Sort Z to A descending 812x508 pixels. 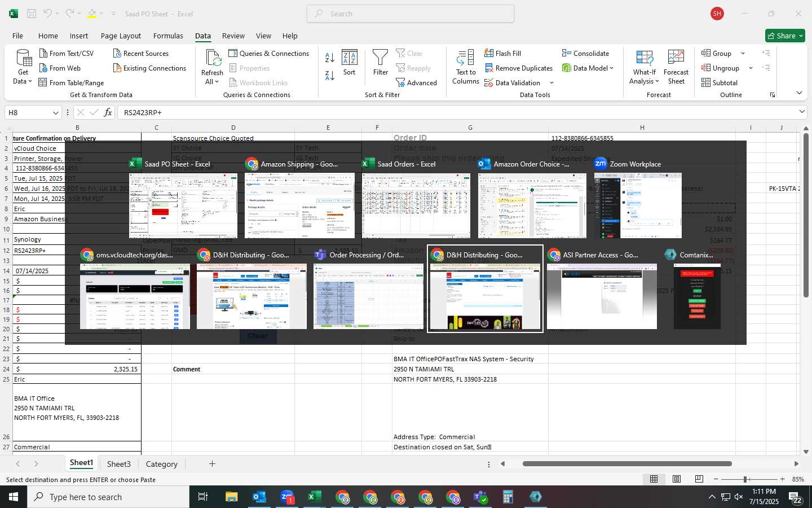tap(330, 75)
